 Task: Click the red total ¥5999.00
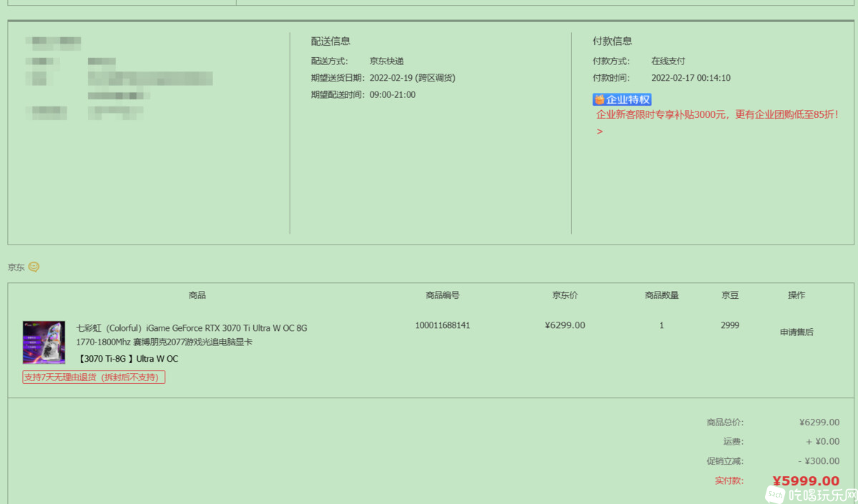coord(806,481)
